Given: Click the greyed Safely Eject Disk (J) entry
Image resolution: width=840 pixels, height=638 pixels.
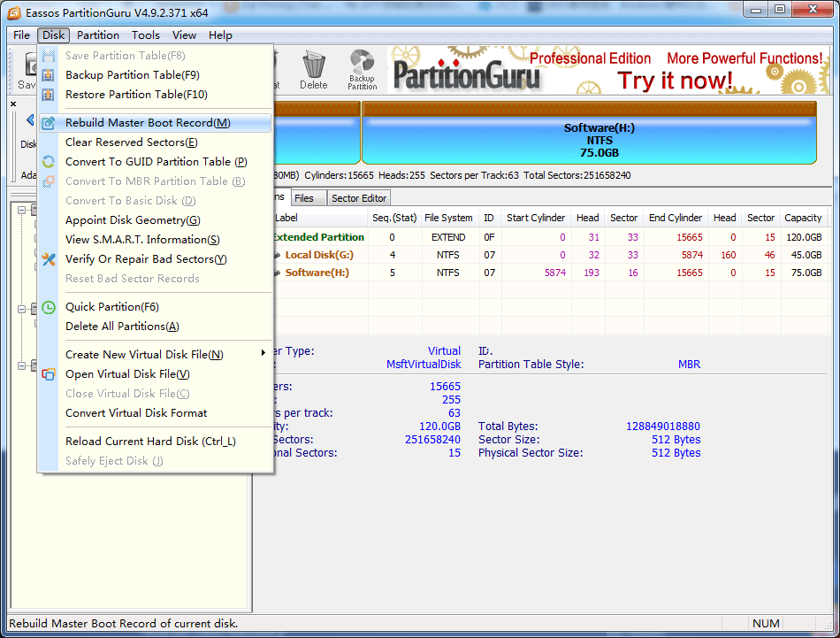Looking at the screenshot, I should coord(114,461).
